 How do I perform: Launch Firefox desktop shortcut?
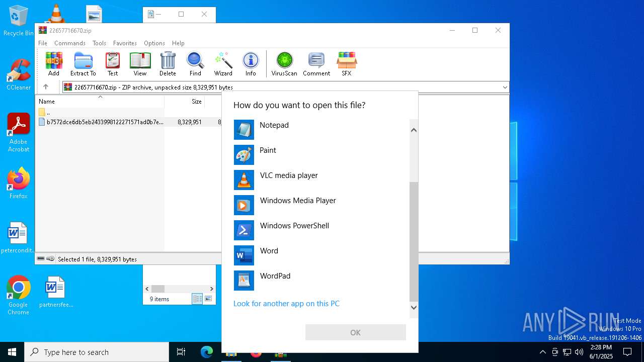(x=19, y=184)
